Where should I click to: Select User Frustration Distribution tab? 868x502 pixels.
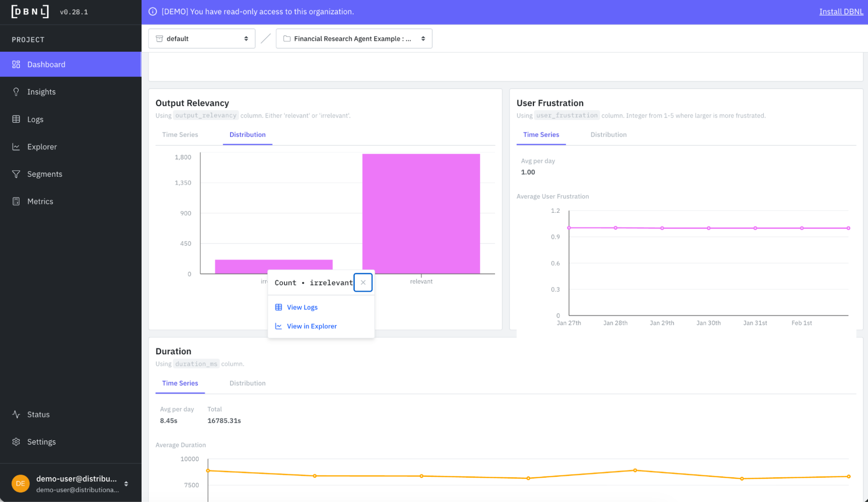pyautogui.click(x=608, y=135)
